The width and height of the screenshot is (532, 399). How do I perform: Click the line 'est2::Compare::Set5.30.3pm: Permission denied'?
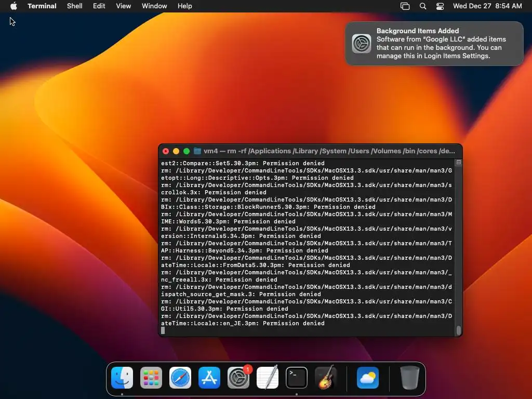point(243,163)
